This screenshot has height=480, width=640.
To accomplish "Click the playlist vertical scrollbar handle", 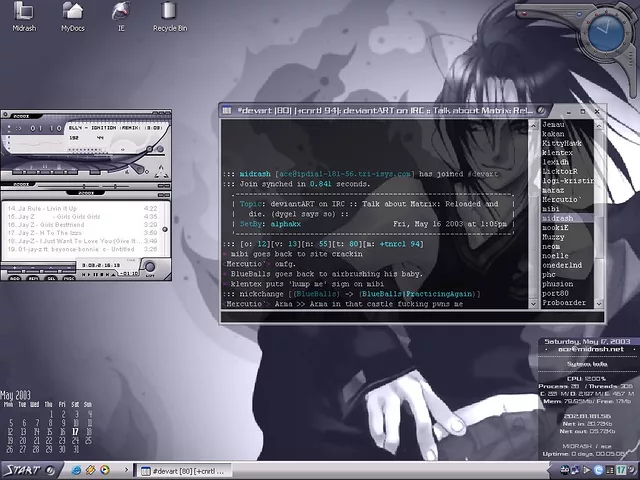I will click(x=165, y=229).
